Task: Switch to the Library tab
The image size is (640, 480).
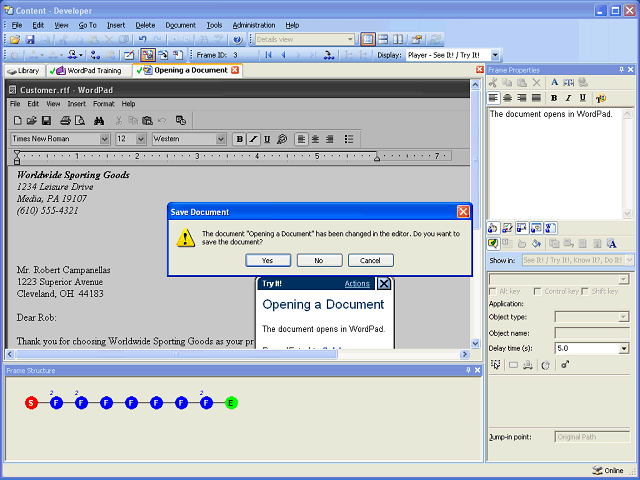Action: (24, 71)
